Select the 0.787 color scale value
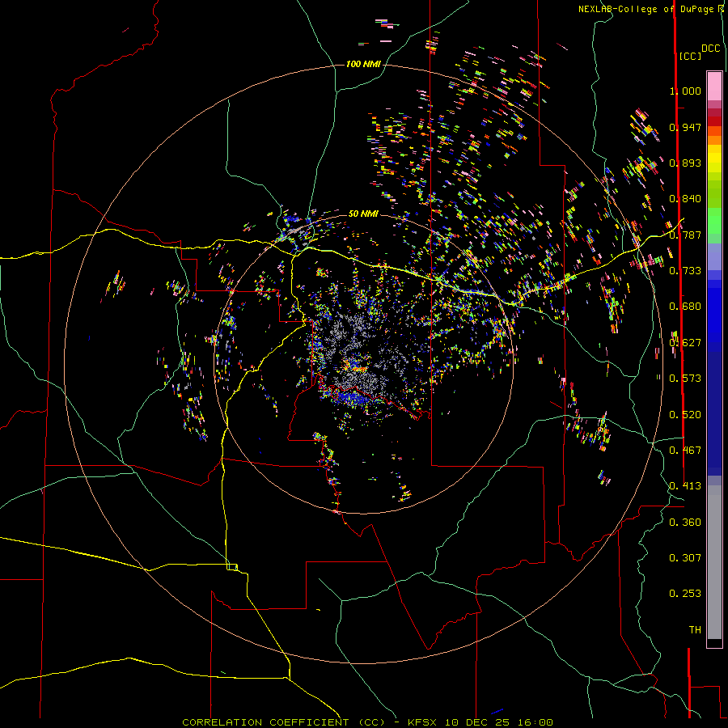Image resolution: width=728 pixels, height=728 pixels. click(x=685, y=235)
